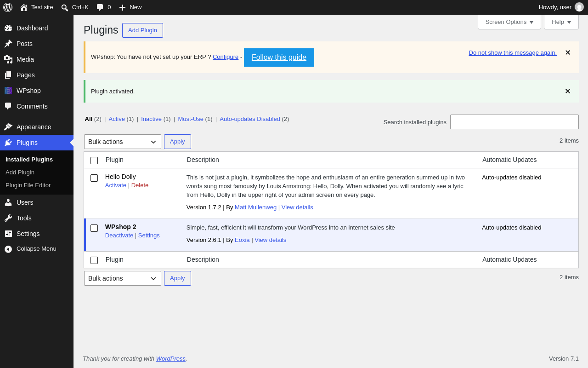Click the Comments speech bubble sidebar icon

(8, 106)
